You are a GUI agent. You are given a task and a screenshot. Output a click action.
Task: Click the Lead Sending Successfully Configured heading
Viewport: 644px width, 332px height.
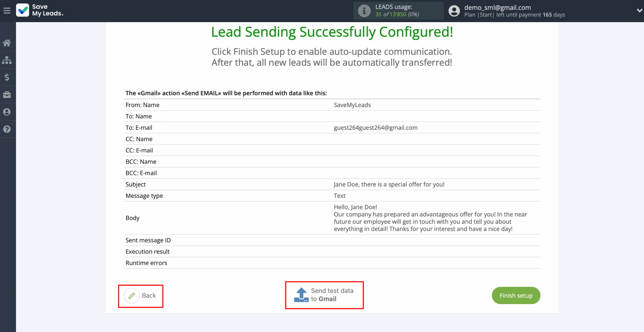332,32
